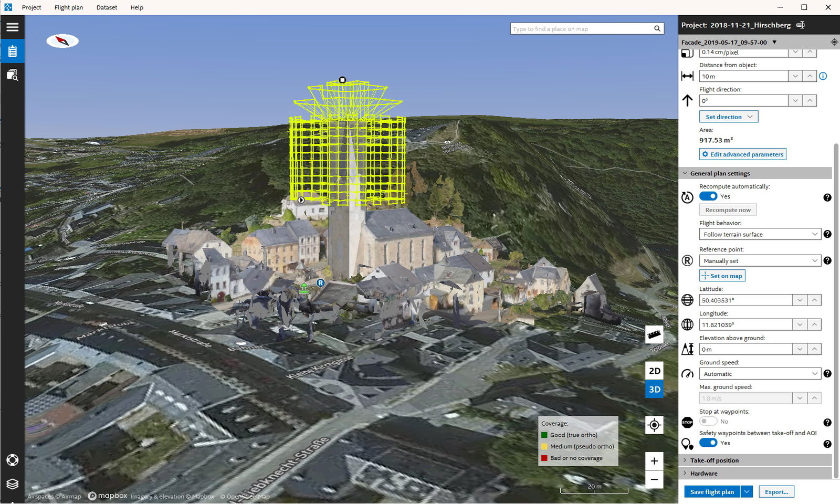Click the support lifebuoy icon
The height and width of the screenshot is (504, 840).
pyautogui.click(x=12, y=460)
